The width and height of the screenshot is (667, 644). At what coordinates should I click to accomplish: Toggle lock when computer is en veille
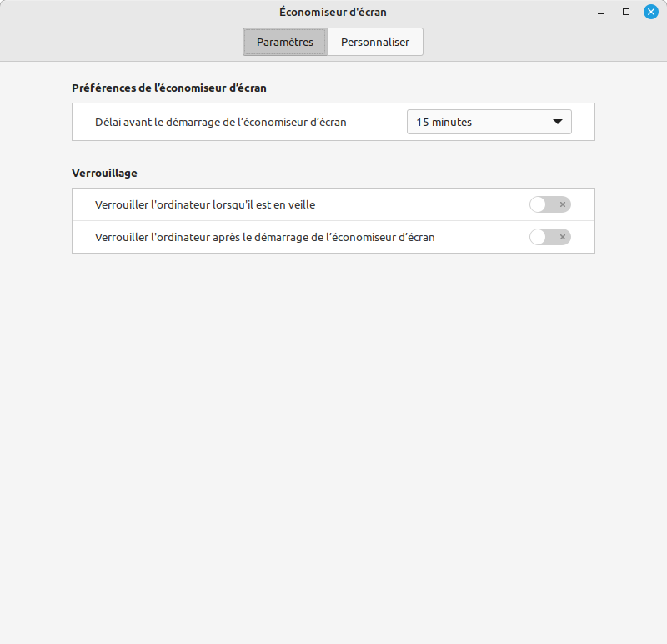coord(550,204)
